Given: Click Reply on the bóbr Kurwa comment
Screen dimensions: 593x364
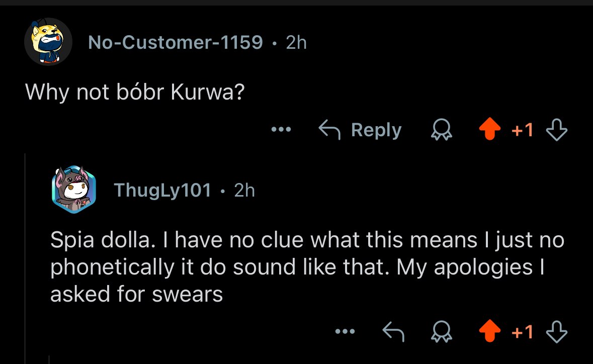Looking at the screenshot, I should tap(376, 130).
